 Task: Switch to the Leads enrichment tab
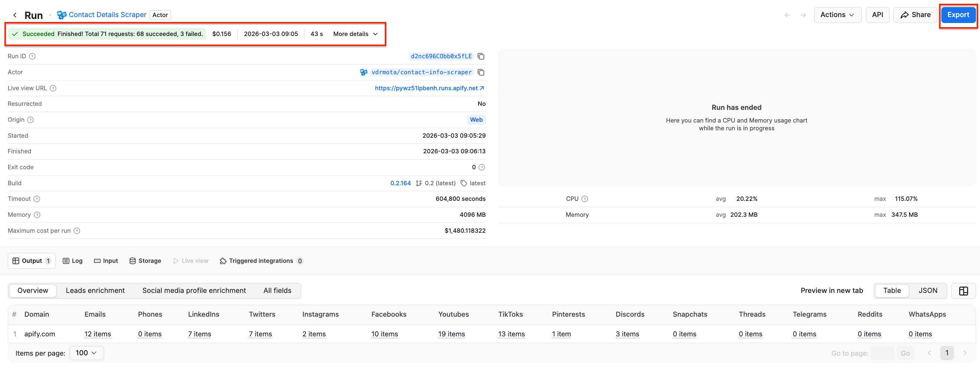tap(95, 290)
